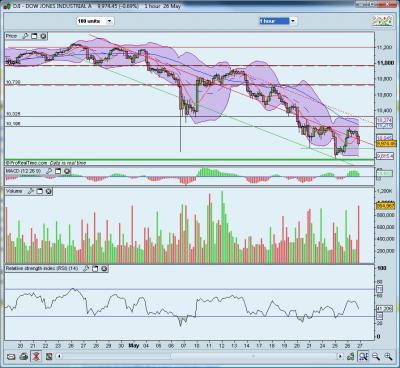Maximize the Volume panel
Image resolution: width=400 pixels, height=368 pixels.
pos(39,191)
